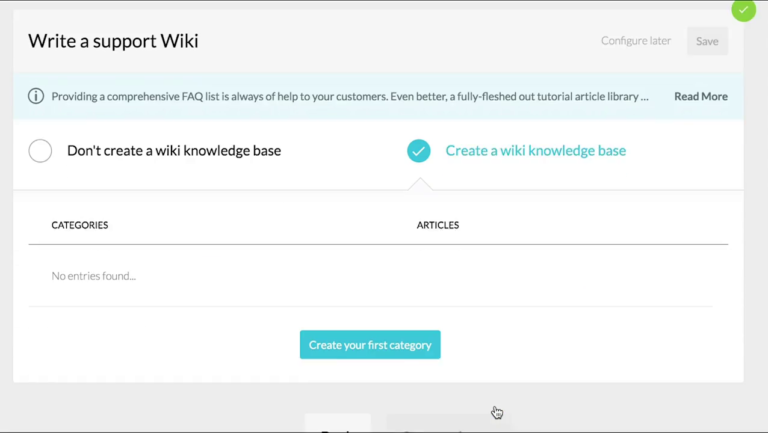The image size is (768, 433).
Task: Click the "No entries found..." row
Action: 94,276
